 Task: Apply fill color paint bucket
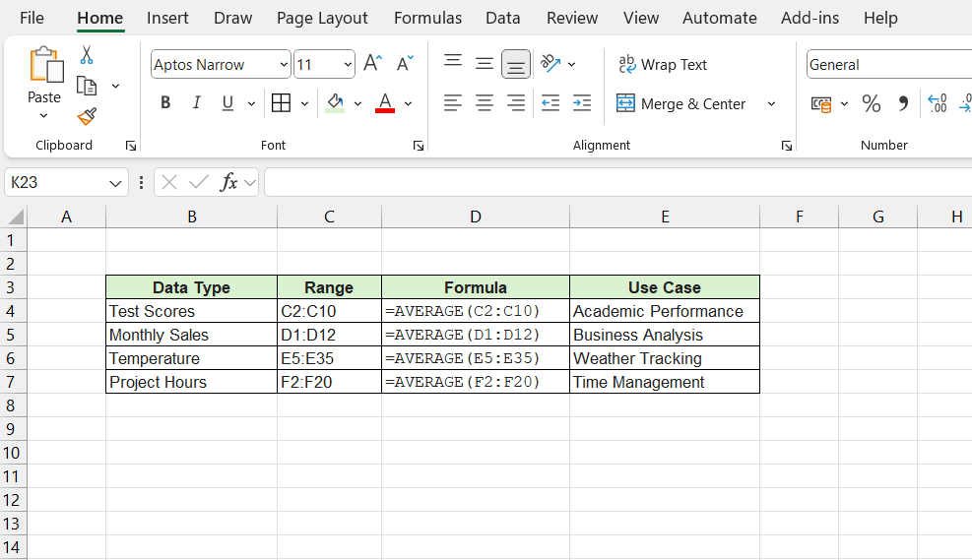(x=335, y=102)
